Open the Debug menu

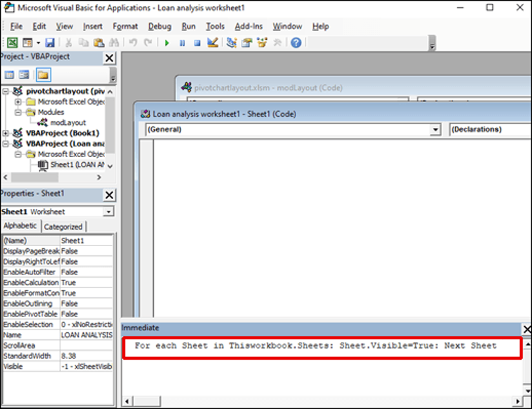coord(160,26)
